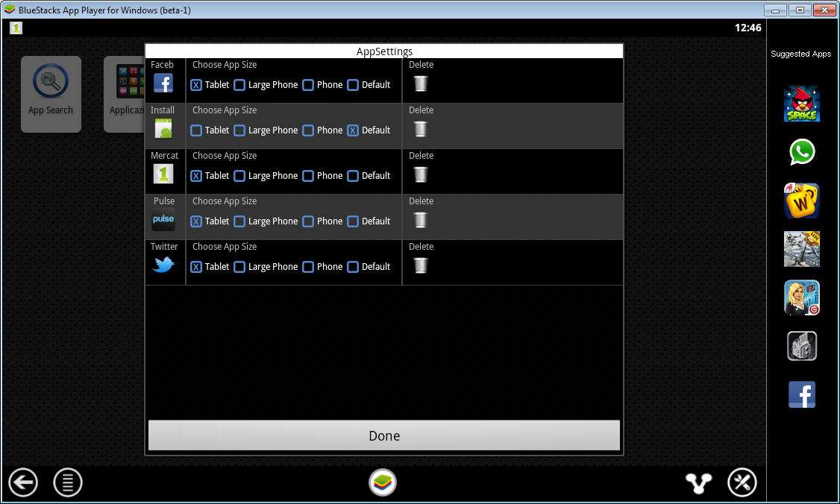Click the Done button
The height and width of the screenshot is (504, 840).
tap(384, 435)
